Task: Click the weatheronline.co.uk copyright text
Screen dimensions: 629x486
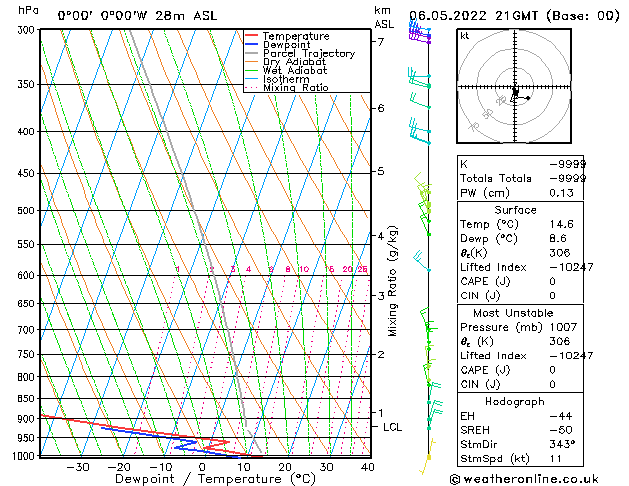Action: (524, 479)
